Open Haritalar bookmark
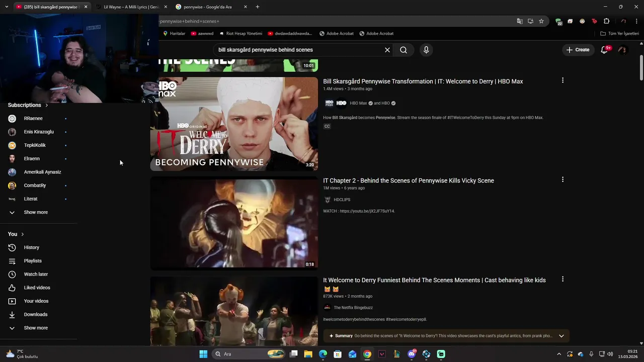The image size is (644, 362). [174, 34]
